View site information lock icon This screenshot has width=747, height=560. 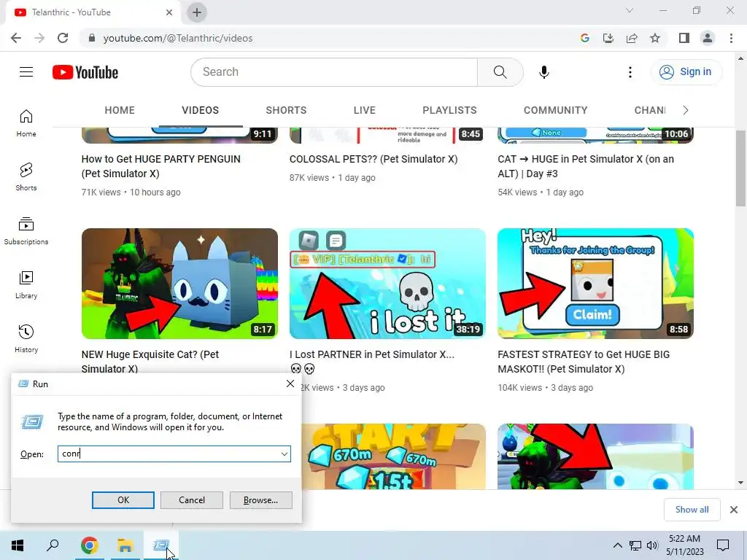tap(92, 38)
